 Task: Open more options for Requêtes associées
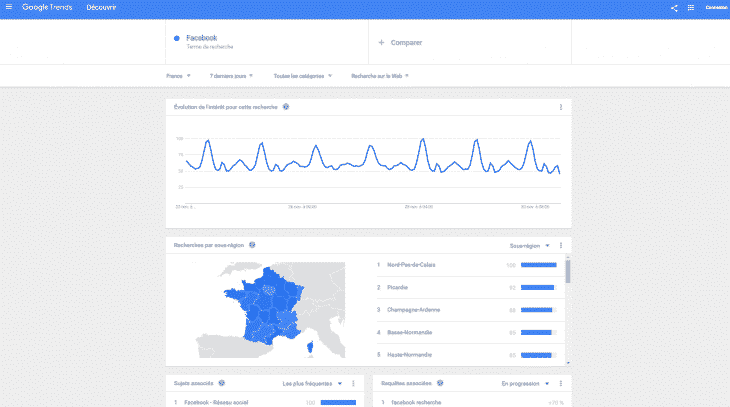[561, 384]
